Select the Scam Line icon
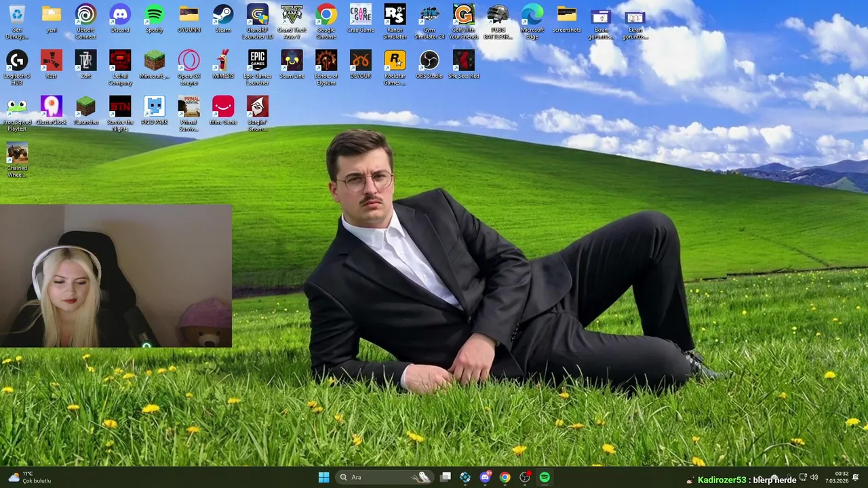The width and height of the screenshot is (868, 488). pyautogui.click(x=292, y=65)
